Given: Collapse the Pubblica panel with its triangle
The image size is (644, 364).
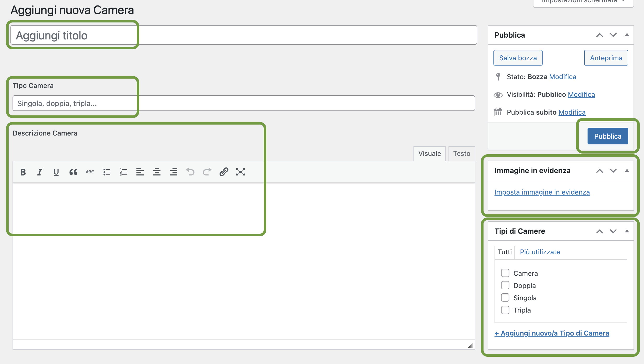Looking at the screenshot, I should point(627,35).
